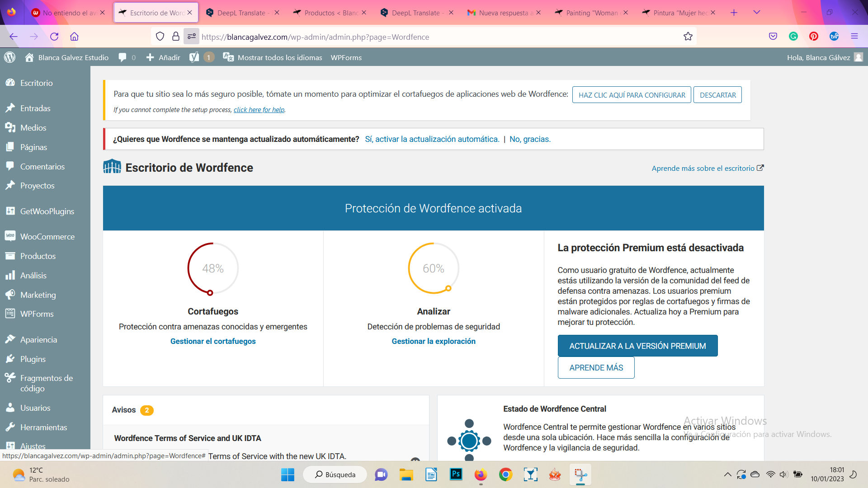
Task: Open click here for help link
Action: [259, 110]
